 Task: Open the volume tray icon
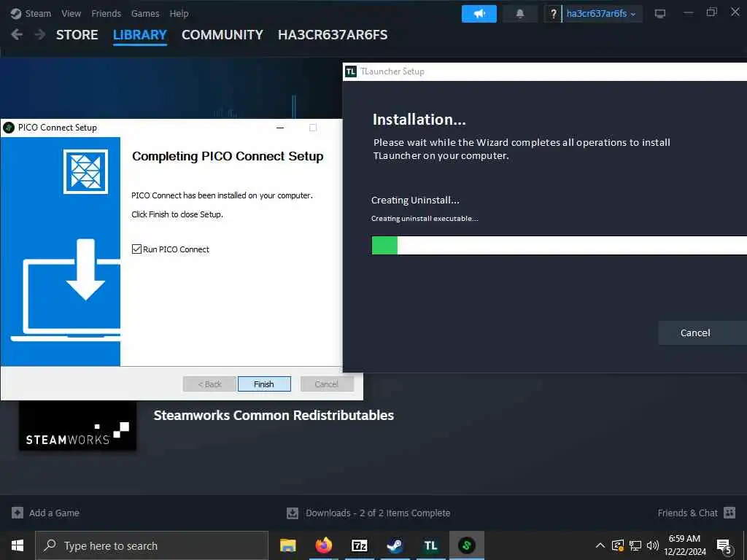[x=652, y=545]
